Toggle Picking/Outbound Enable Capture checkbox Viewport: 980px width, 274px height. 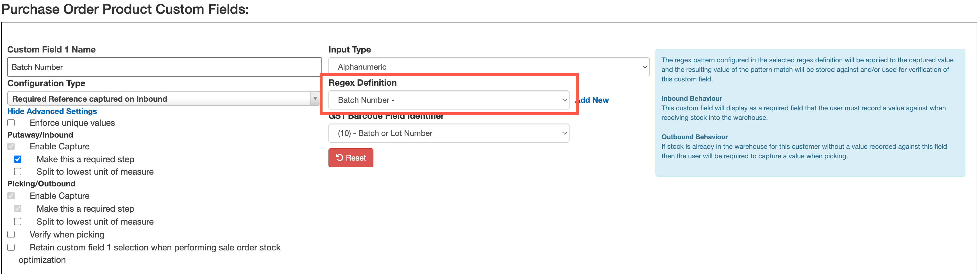pos(12,196)
